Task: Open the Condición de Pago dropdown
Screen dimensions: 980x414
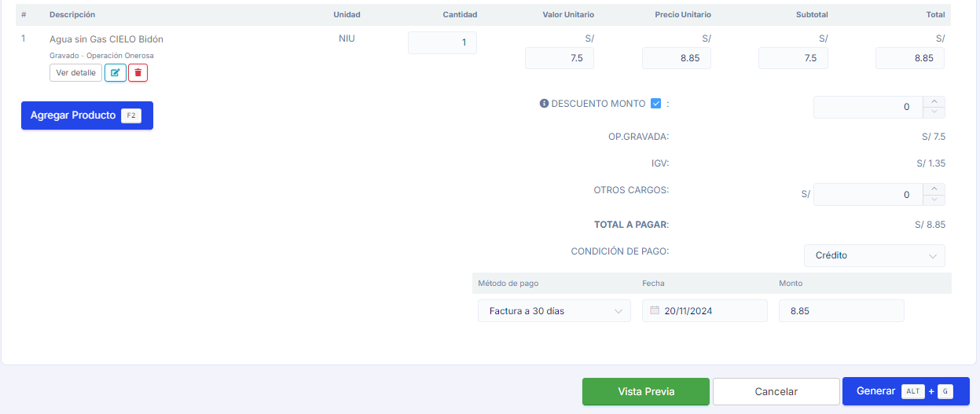Action: click(874, 255)
